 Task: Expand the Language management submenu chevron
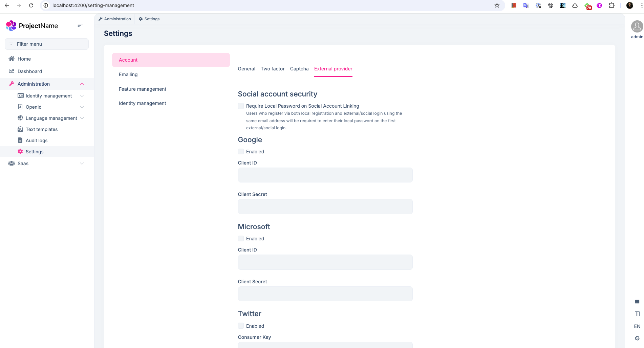click(82, 118)
